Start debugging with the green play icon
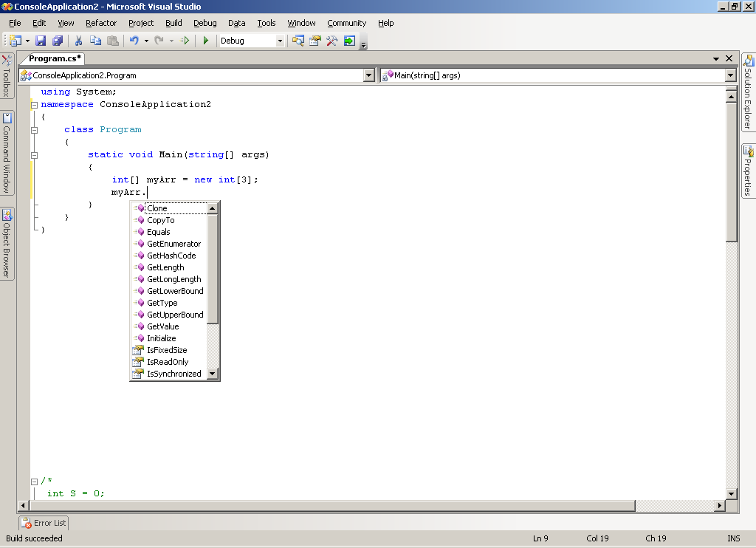Screen dimensions: 756x548 click(x=206, y=41)
